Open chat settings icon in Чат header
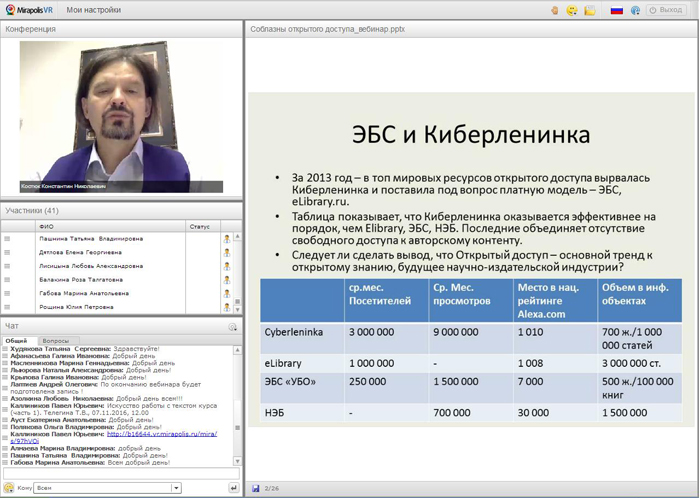 pos(233,327)
